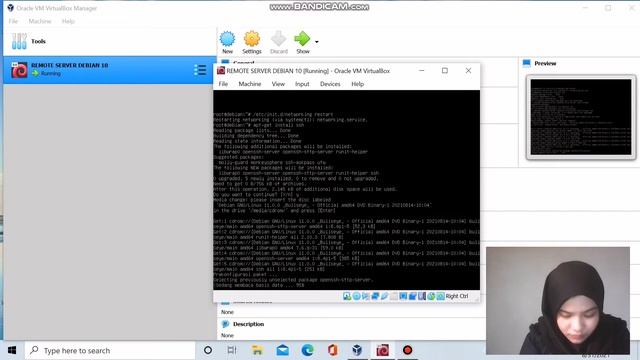Click the keyboard capture icon before Right Ctrl
Screen dimensions: 640x360
pyautogui.click(x=440, y=296)
